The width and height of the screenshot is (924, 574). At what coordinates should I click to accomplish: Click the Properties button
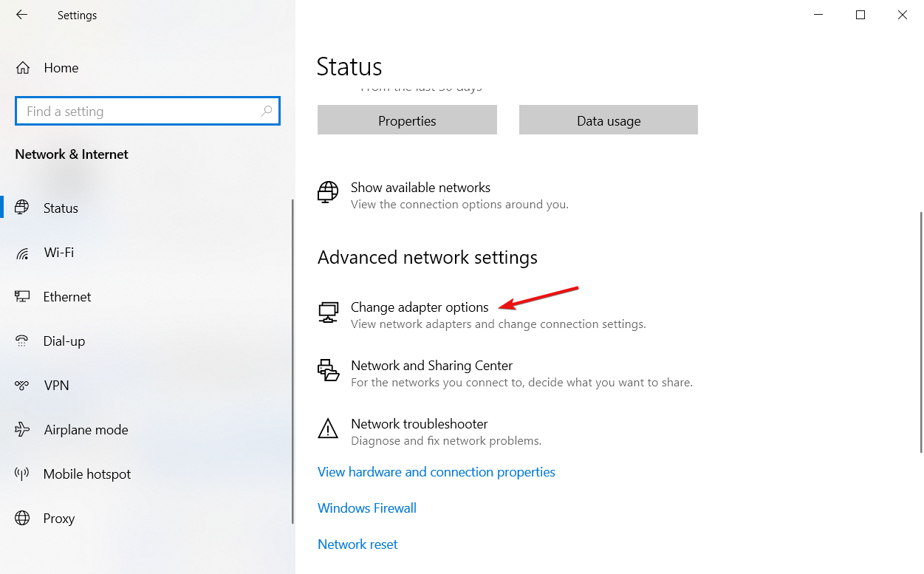pos(407,120)
